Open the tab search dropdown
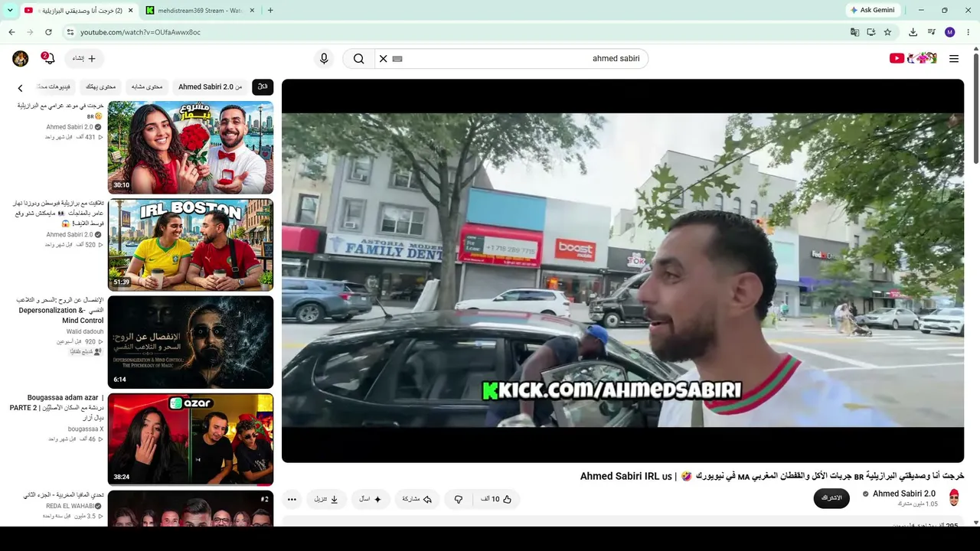Image resolution: width=980 pixels, height=551 pixels. [x=10, y=10]
